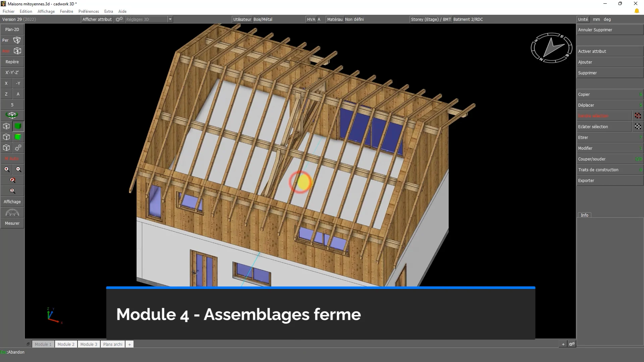Open the Info panel tab
644x362 pixels.
[584, 215]
